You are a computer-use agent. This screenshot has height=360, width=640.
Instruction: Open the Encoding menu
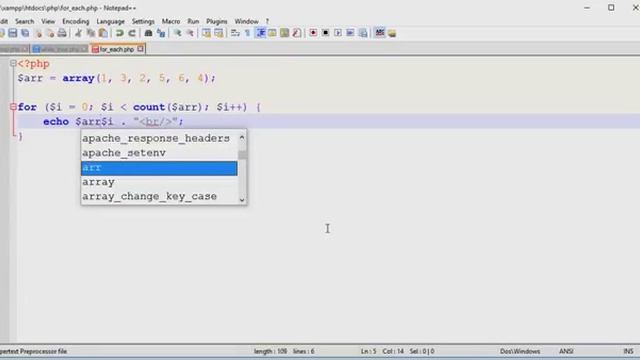pos(76,21)
